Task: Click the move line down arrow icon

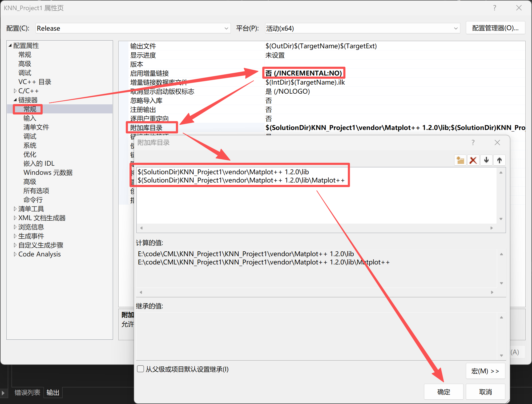Action: [486, 160]
